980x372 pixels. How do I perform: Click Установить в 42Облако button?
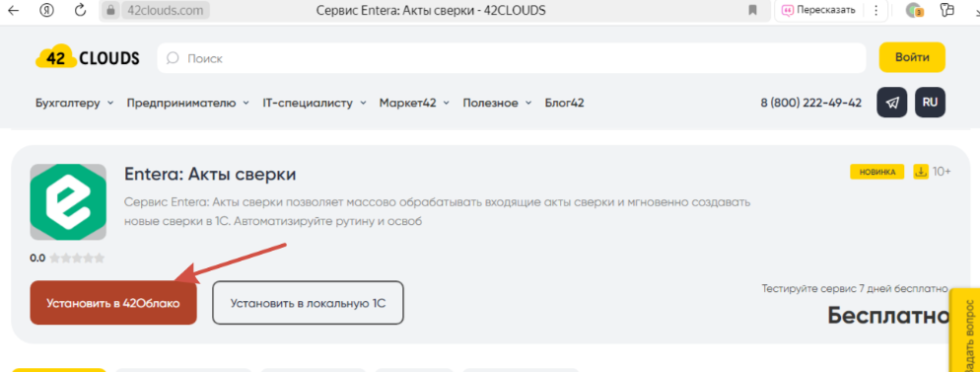pos(113,303)
